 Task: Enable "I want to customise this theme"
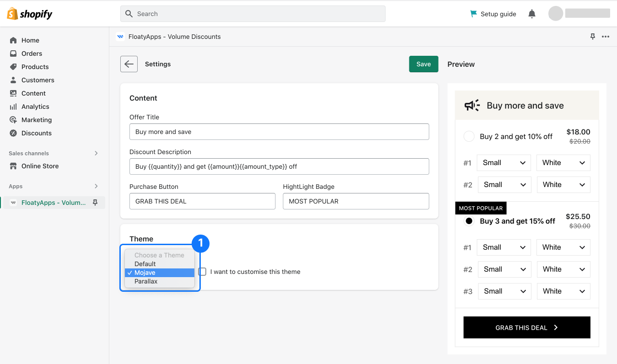coord(203,272)
